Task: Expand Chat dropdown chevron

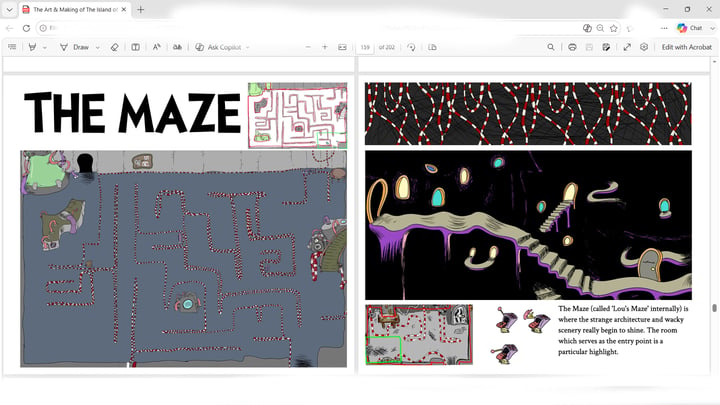Action: [712, 28]
